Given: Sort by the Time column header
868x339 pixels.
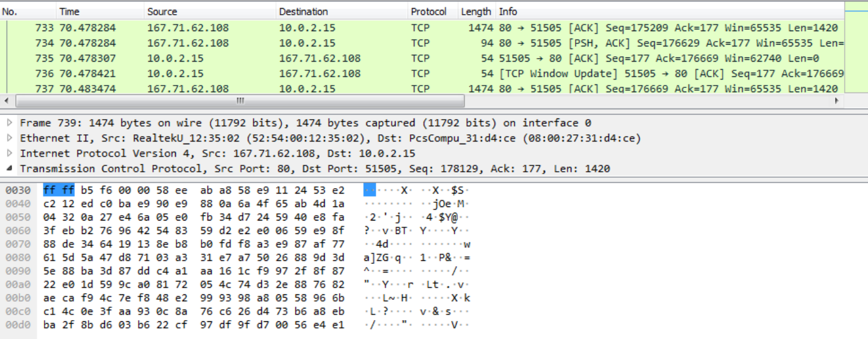Looking at the screenshot, I should click(x=100, y=12).
